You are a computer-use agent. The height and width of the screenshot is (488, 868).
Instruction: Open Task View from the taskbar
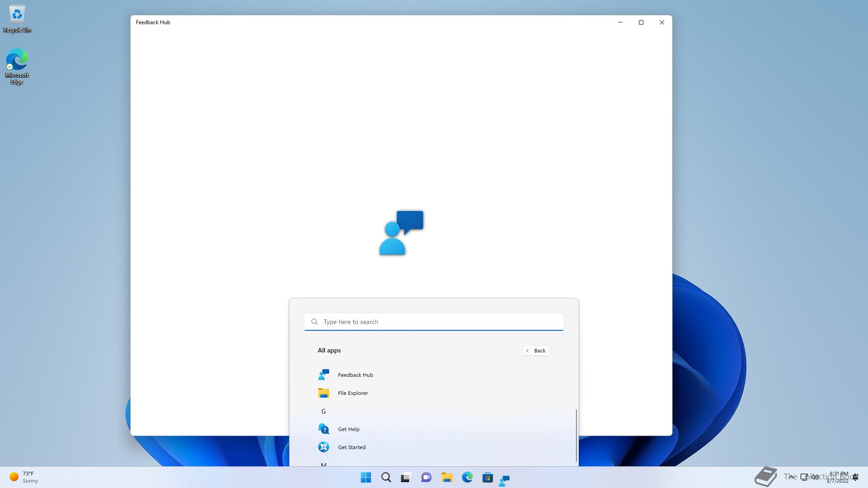[406, 477]
